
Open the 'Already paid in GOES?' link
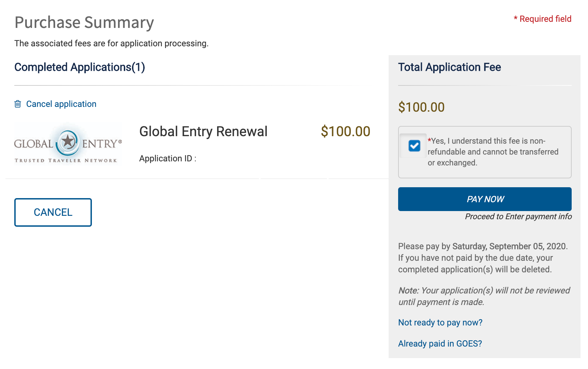(x=440, y=343)
